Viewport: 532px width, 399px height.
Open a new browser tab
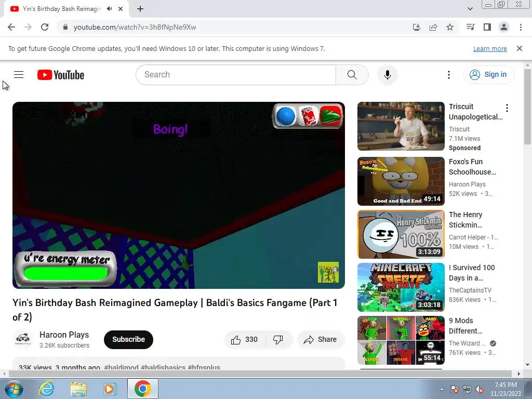click(140, 9)
